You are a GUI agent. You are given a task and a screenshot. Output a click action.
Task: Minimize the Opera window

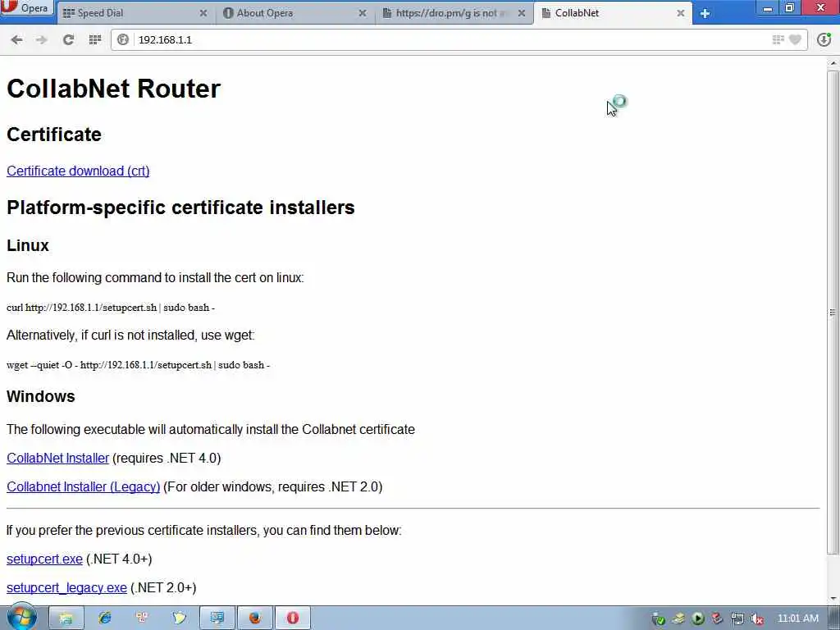pyautogui.click(x=768, y=8)
